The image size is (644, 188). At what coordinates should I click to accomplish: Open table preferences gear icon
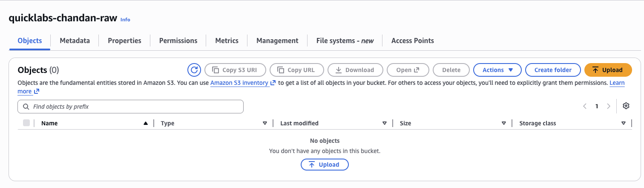point(626,106)
